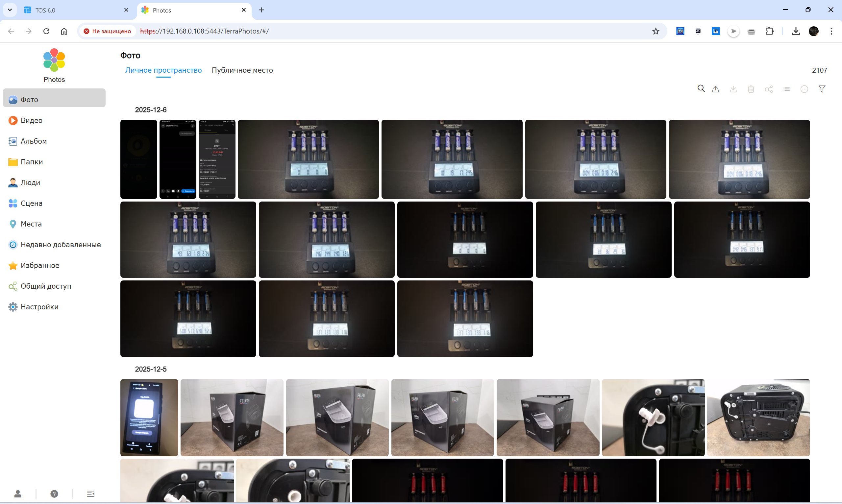Open Настройки settings in sidebar

(x=39, y=307)
